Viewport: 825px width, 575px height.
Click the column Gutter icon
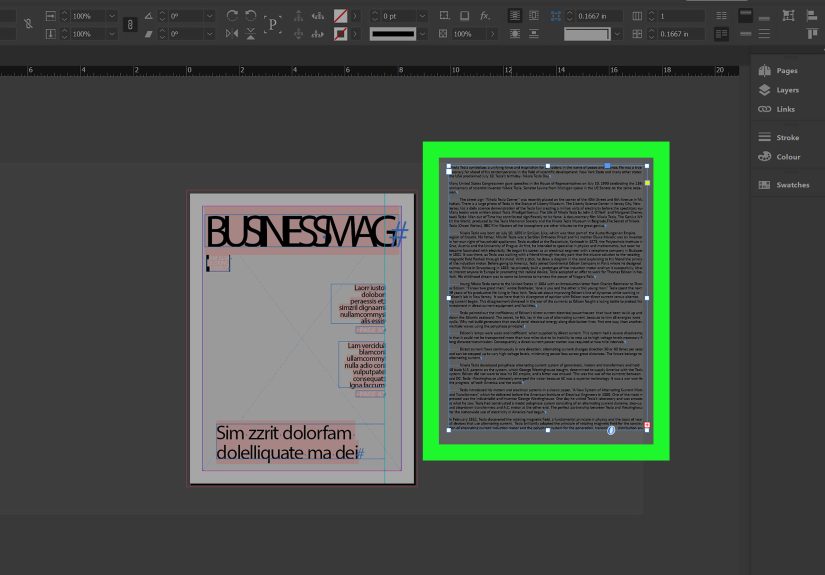click(x=637, y=34)
